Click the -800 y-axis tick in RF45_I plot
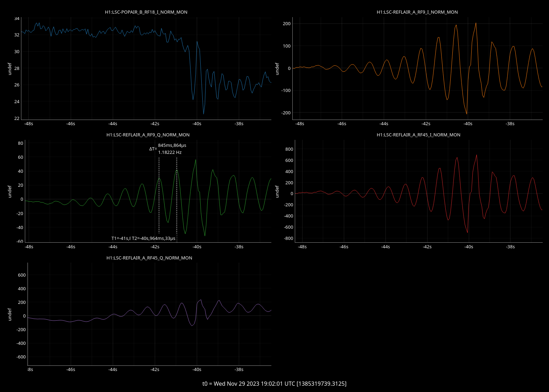Viewport: 549px width, 392px height. click(x=289, y=238)
